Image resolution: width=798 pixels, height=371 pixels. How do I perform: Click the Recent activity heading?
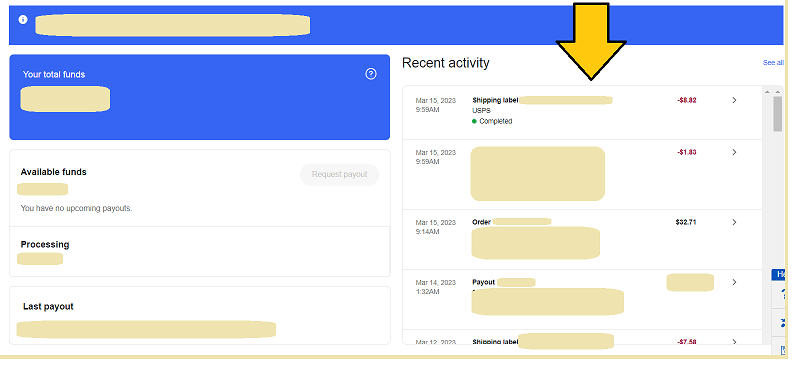pos(446,63)
